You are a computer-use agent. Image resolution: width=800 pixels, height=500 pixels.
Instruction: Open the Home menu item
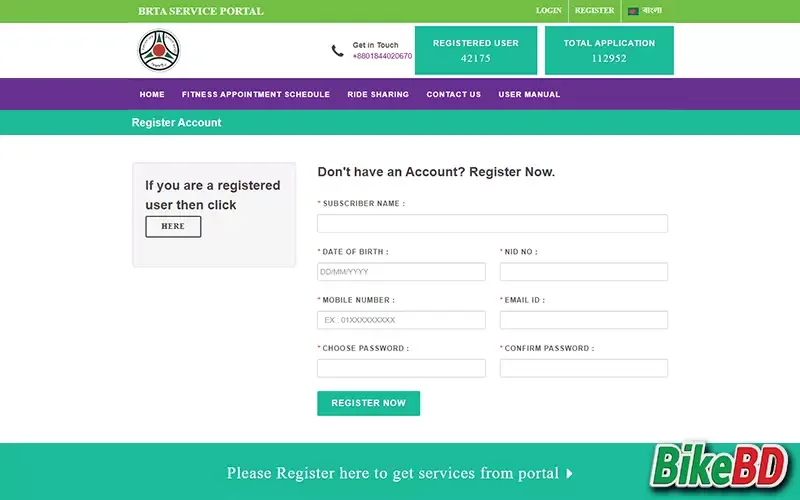point(152,94)
